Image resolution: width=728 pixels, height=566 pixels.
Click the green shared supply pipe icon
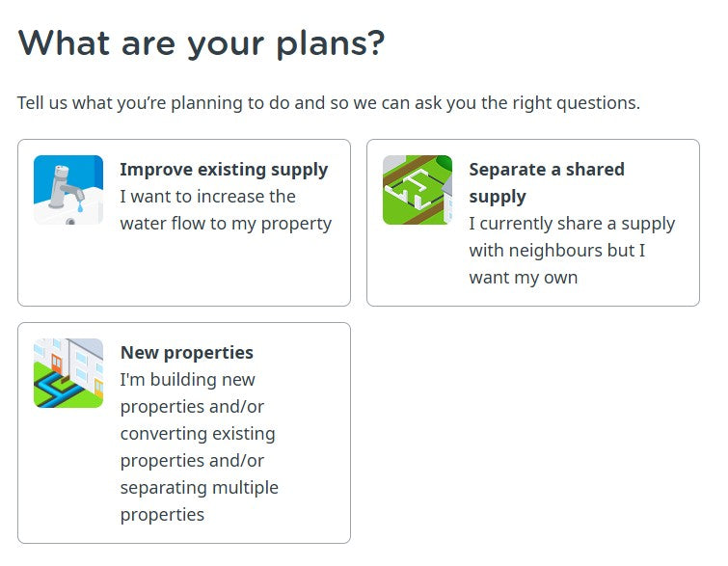pos(418,190)
